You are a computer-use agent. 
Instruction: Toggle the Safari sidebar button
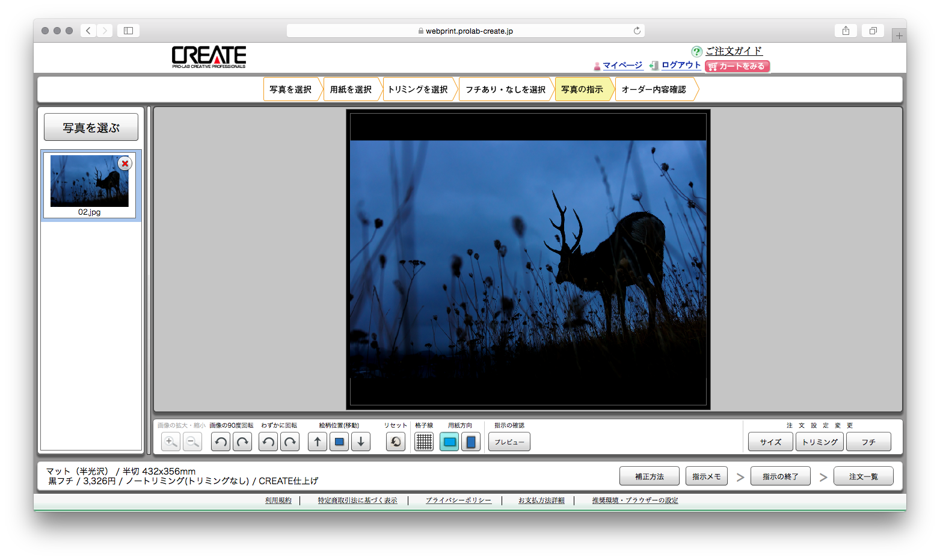click(128, 31)
